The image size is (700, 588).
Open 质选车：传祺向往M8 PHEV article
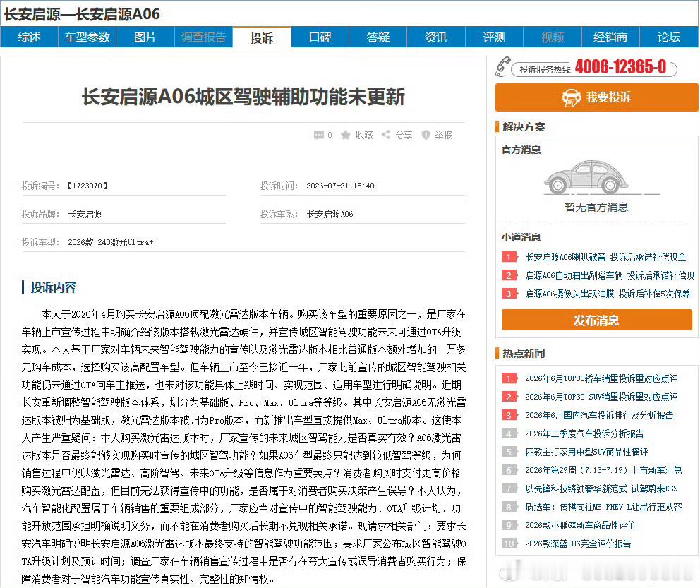[603, 507]
